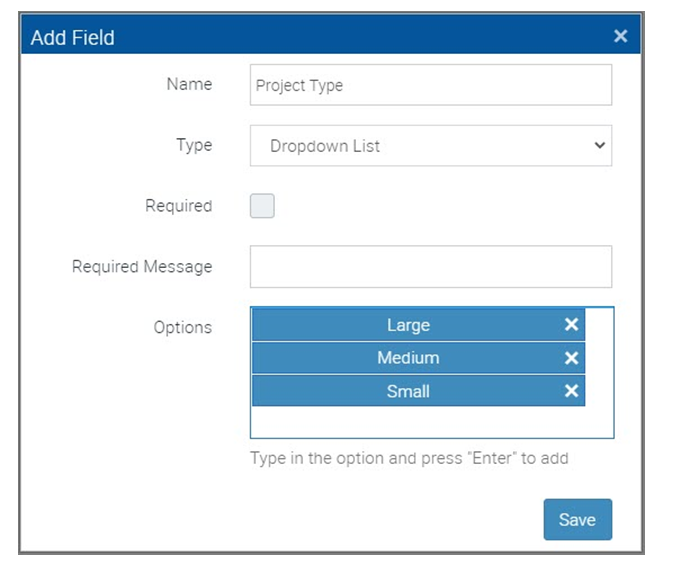678x565 pixels.
Task: Click the Options label
Action: click(x=183, y=327)
